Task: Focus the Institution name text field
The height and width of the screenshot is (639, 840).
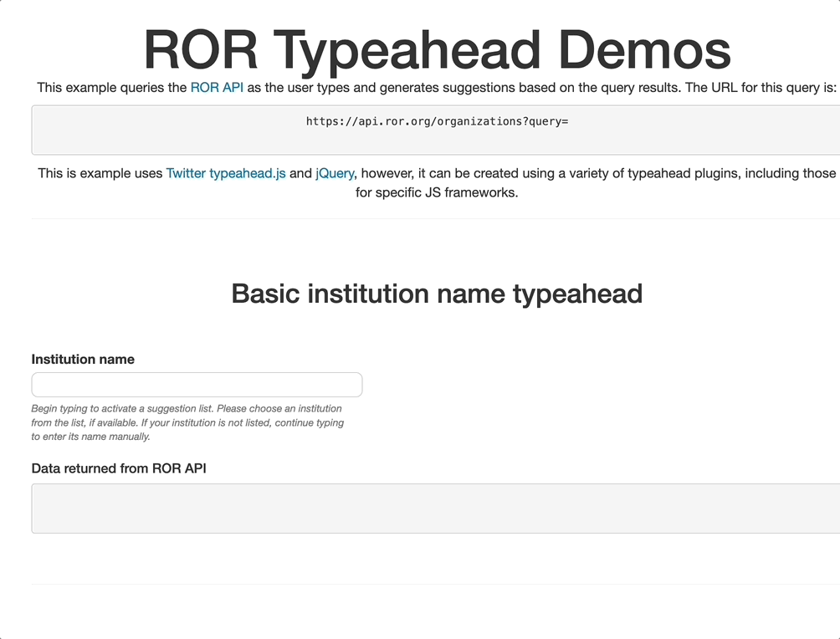Action: [x=197, y=385]
